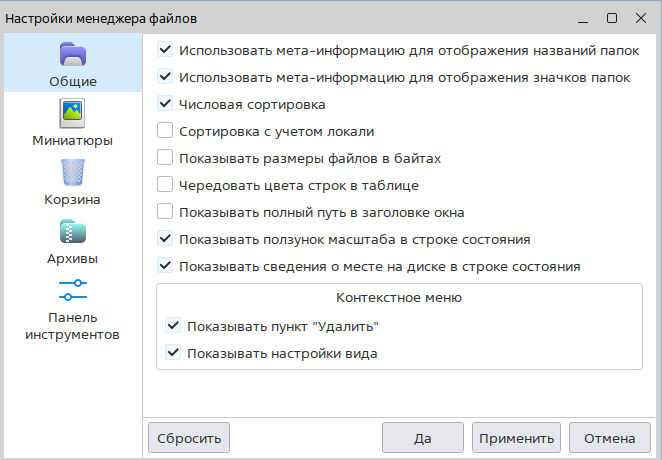
Task: Uncheck Показывать пункт "Удалить" option
Action: pyautogui.click(x=173, y=326)
